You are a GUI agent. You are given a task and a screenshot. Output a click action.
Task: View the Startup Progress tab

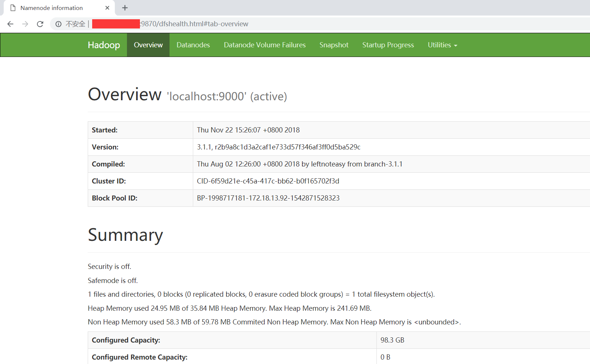point(388,45)
